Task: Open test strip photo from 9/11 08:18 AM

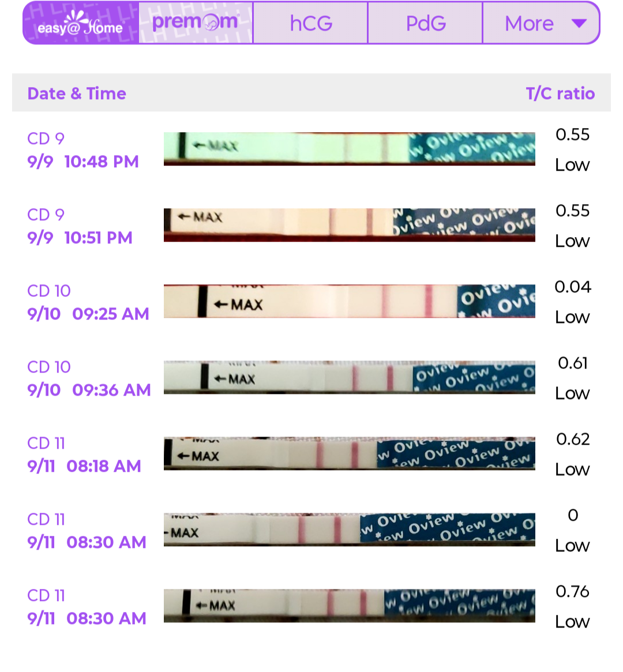Action: point(349,453)
